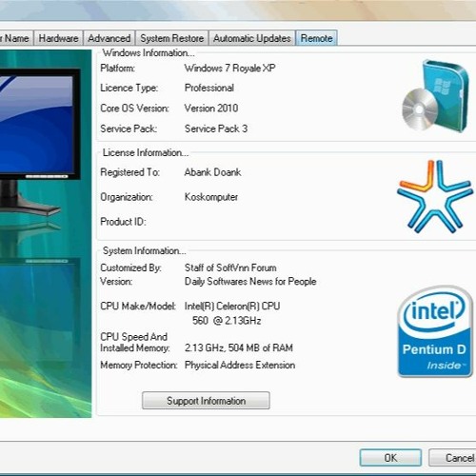Viewport: 476px width, 476px height.
Task: Click the 'Customized By:' label
Action: pos(130,268)
